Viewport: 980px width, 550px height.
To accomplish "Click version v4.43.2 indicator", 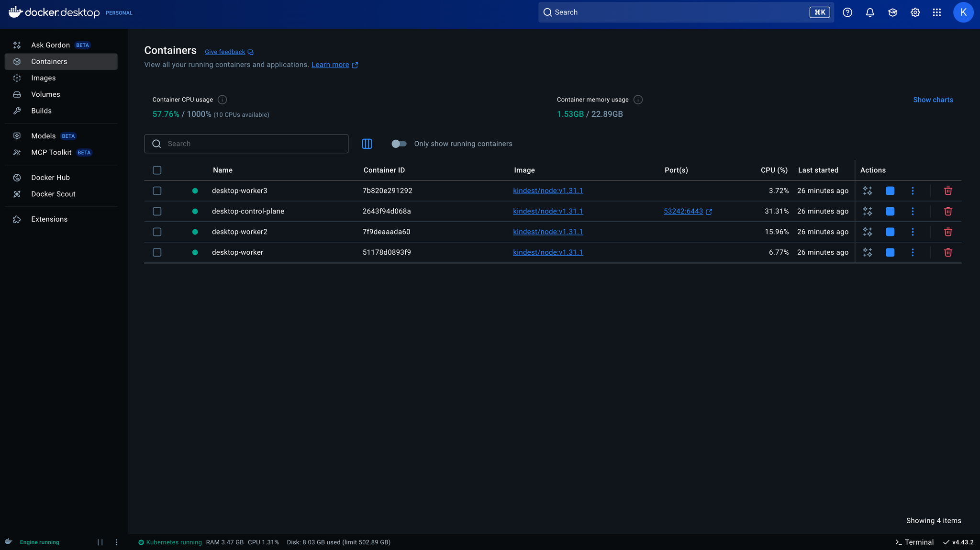I will pos(958,542).
